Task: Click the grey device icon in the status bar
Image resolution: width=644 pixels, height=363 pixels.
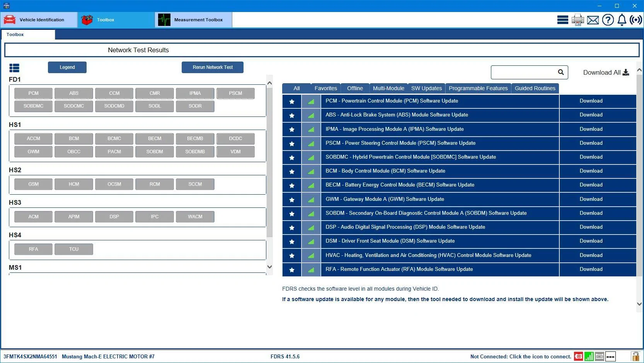Action: click(600, 356)
